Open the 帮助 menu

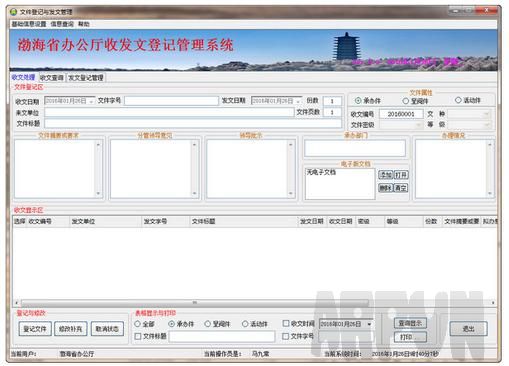point(84,24)
